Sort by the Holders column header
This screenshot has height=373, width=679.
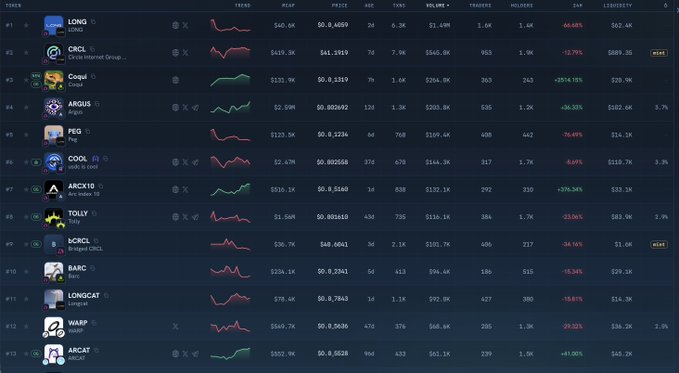coord(522,6)
